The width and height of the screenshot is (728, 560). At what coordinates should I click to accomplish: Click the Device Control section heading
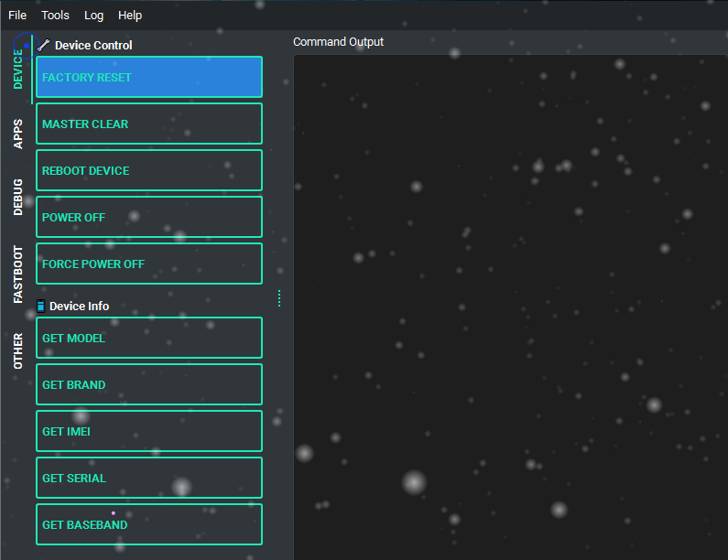click(x=93, y=45)
